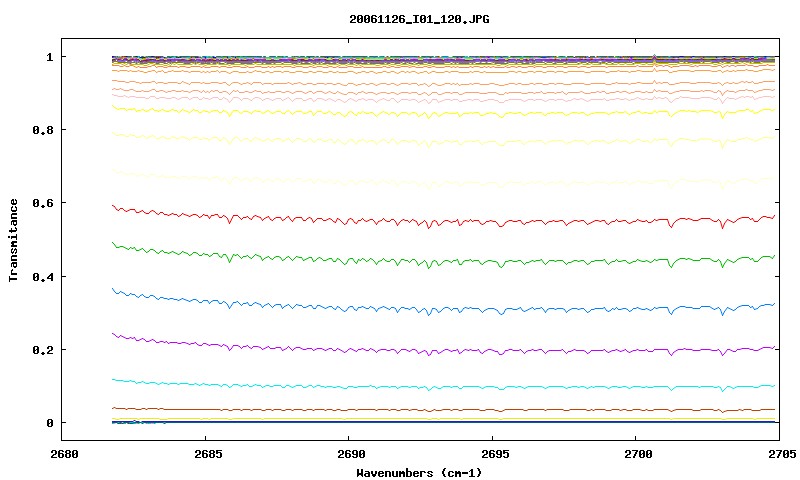This screenshot has height=480, width=800.
Task: Click the x-axis tick label 2700
Action: tap(638, 454)
